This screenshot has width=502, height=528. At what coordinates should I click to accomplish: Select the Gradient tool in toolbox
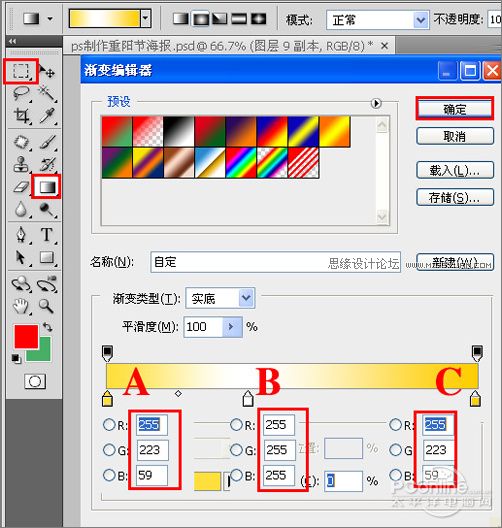(47, 187)
